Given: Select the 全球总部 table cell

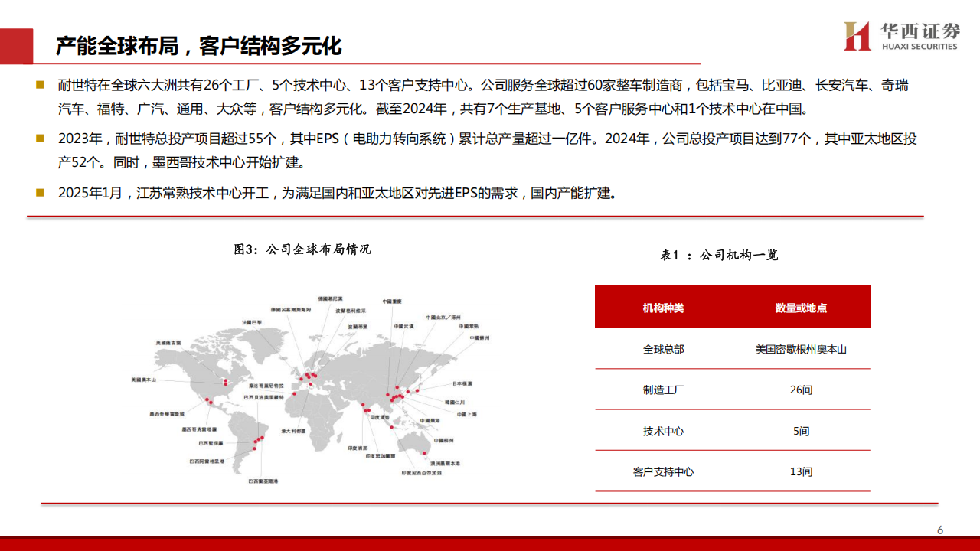Looking at the screenshot, I should click(663, 349).
